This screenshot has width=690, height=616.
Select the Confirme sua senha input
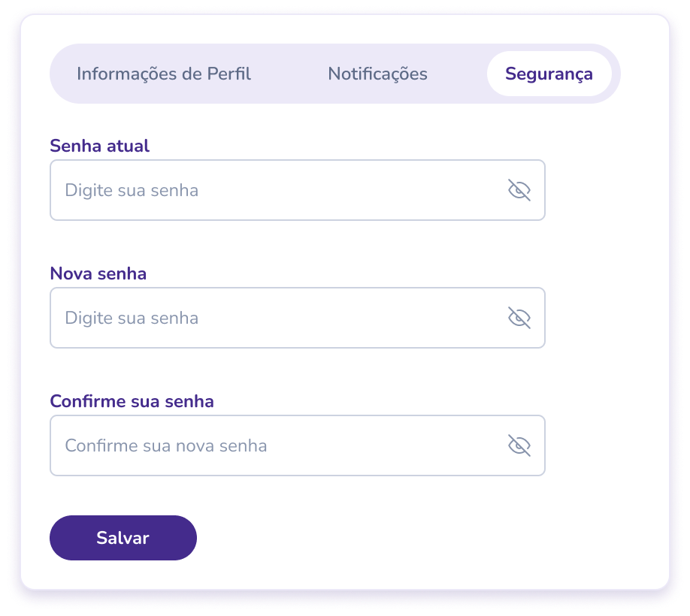pyautogui.click(x=278, y=445)
